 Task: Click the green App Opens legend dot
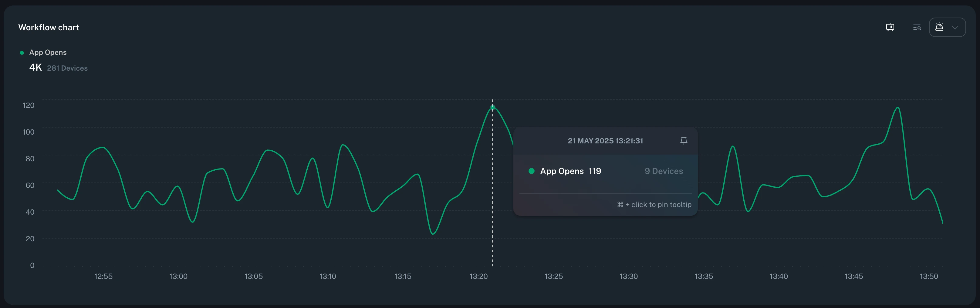pyautogui.click(x=22, y=52)
